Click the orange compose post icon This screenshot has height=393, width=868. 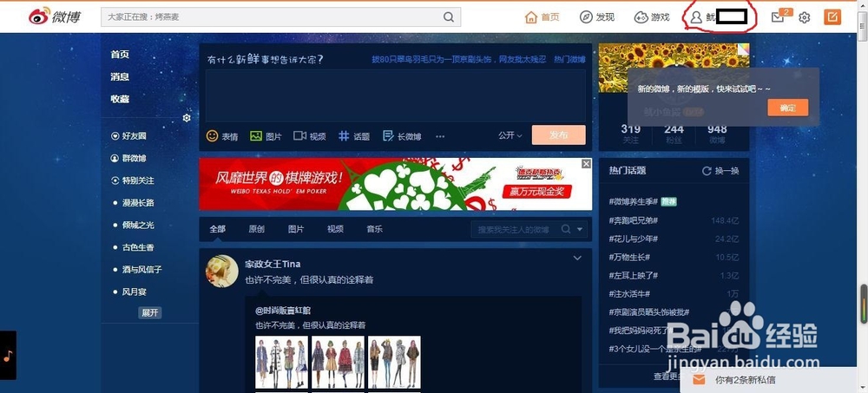(x=832, y=17)
